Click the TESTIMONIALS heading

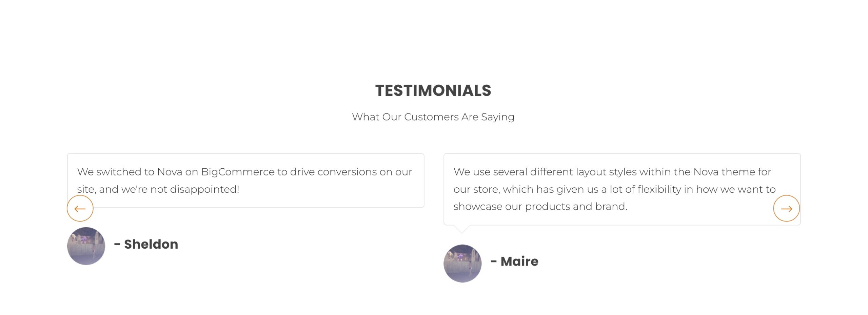pos(433,90)
